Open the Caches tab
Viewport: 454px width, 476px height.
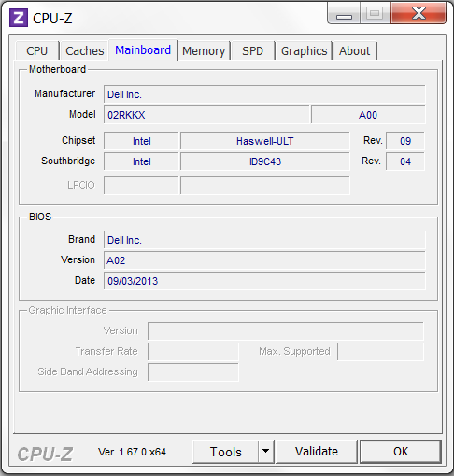(x=85, y=50)
